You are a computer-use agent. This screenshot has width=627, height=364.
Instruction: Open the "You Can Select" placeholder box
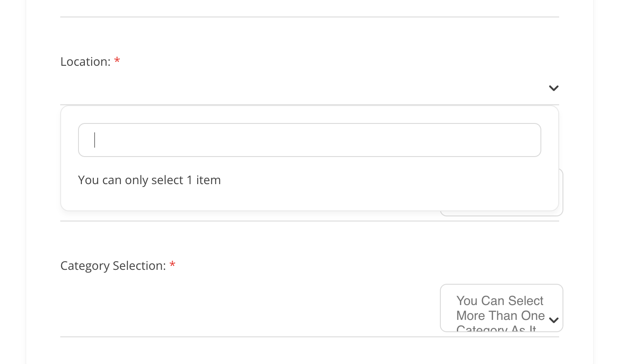[500, 301]
